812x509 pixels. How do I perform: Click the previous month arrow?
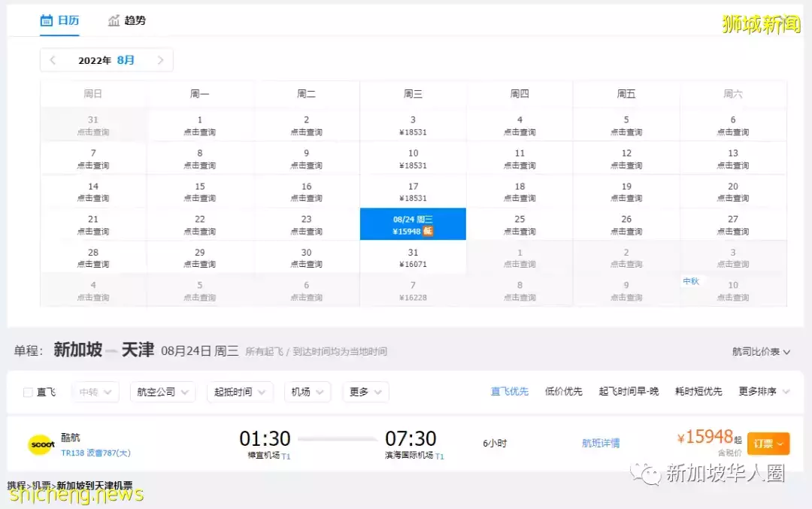52,59
